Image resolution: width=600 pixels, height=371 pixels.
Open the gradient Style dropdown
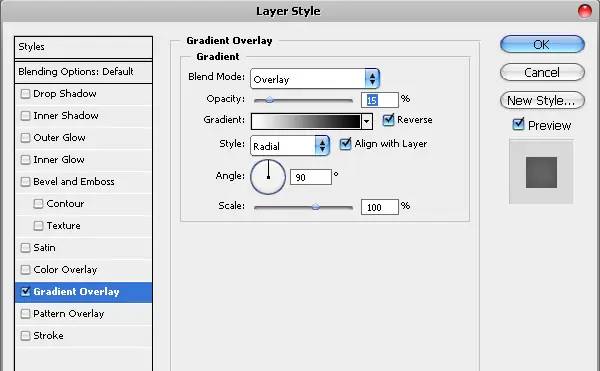point(290,146)
